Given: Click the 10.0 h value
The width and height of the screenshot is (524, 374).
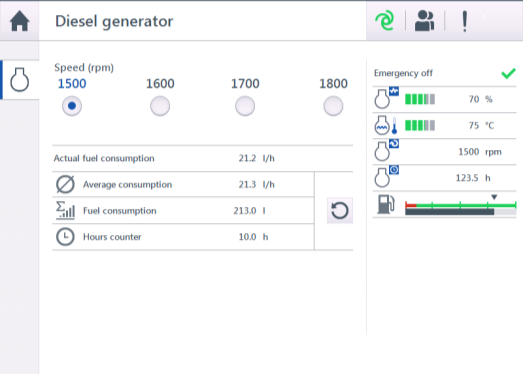Looking at the screenshot, I should [x=253, y=237].
